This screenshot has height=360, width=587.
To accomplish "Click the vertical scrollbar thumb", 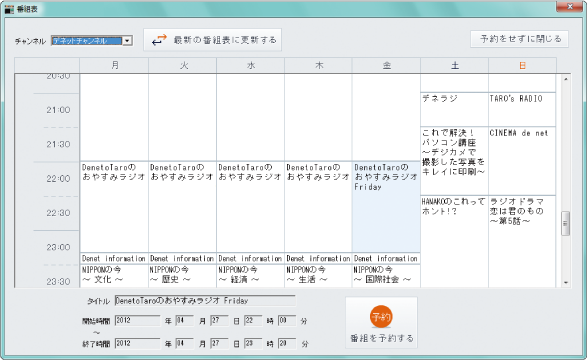I will [x=566, y=223].
